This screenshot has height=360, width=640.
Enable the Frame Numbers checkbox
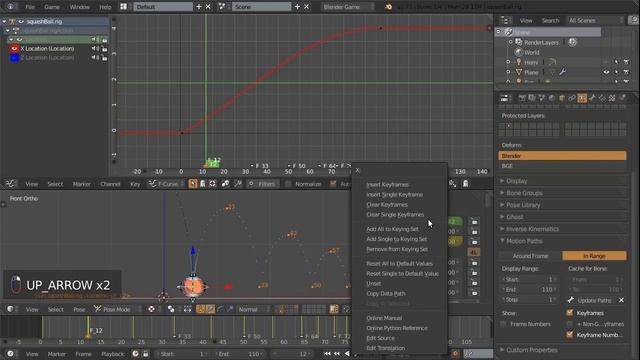(503, 324)
